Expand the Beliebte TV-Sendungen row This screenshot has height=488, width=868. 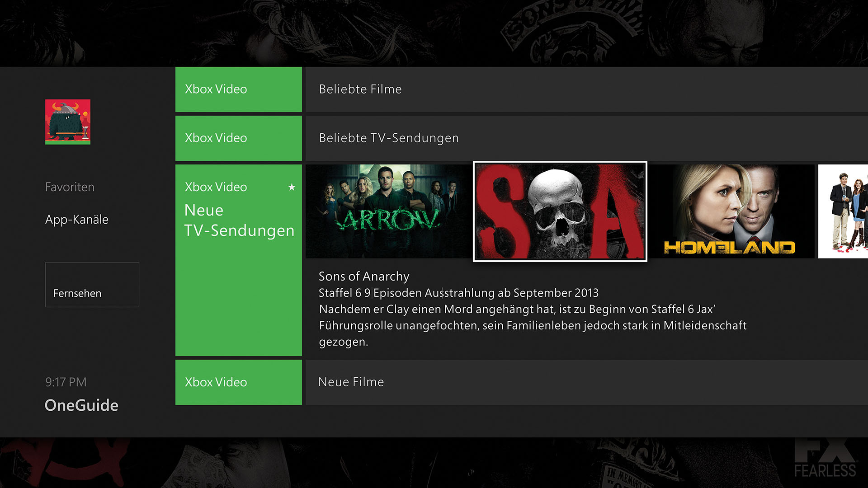point(587,138)
